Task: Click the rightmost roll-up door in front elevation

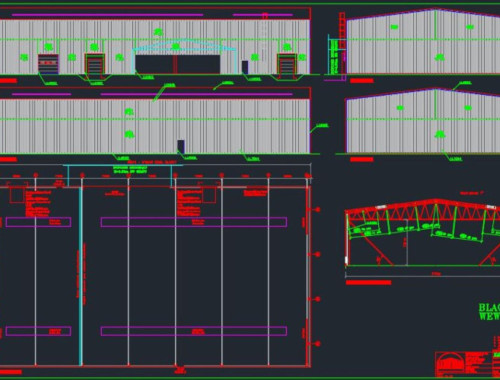Action: click(x=287, y=64)
